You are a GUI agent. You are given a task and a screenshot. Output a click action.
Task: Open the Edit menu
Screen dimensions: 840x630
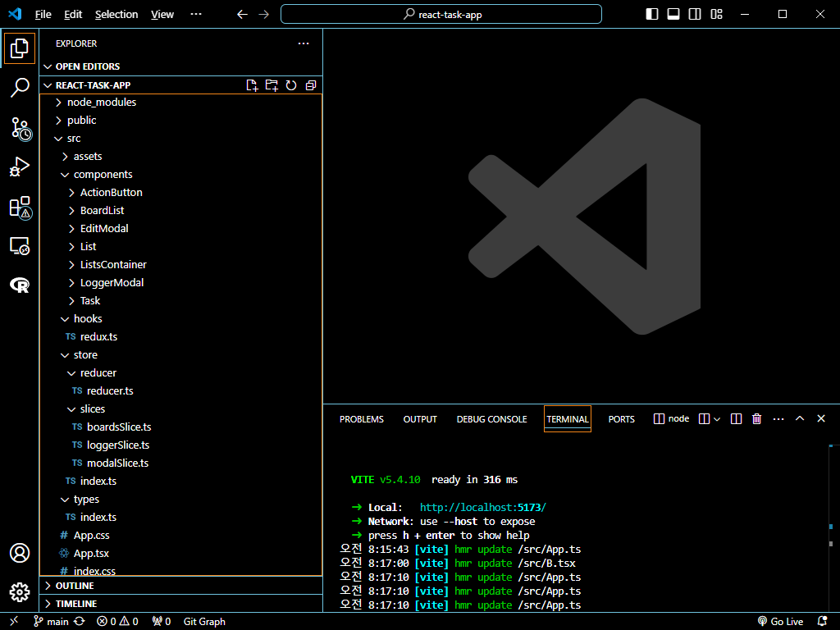pyautogui.click(x=73, y=15)
